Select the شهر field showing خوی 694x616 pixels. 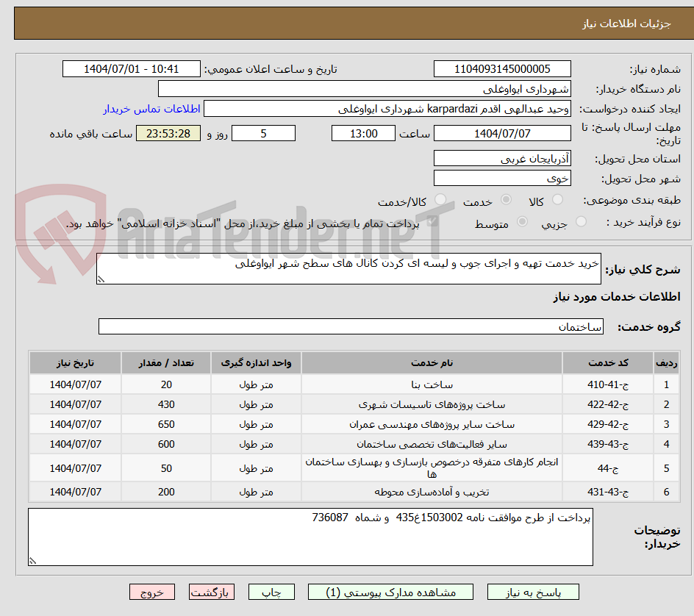click(502, 177)
